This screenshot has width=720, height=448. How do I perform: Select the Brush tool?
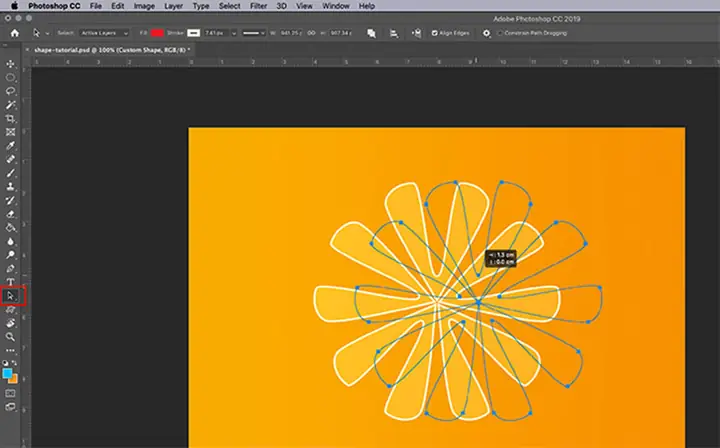pos(10,173)
